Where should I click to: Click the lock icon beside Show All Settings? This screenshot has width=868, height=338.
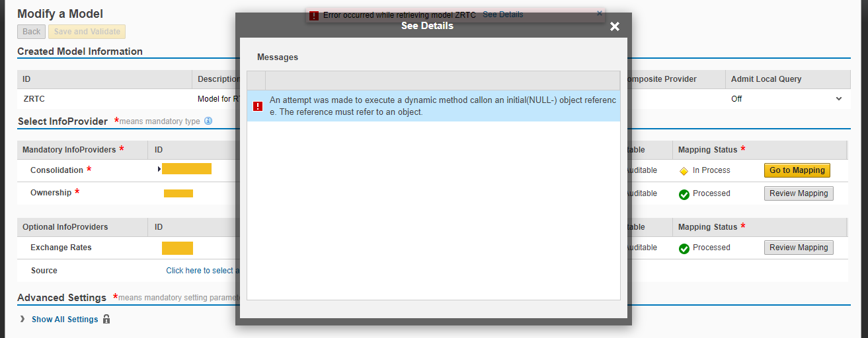point(106,319)
